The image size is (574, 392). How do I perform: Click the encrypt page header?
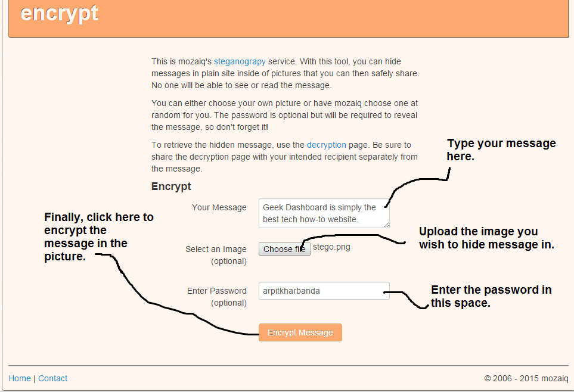[x=59, y=14]
